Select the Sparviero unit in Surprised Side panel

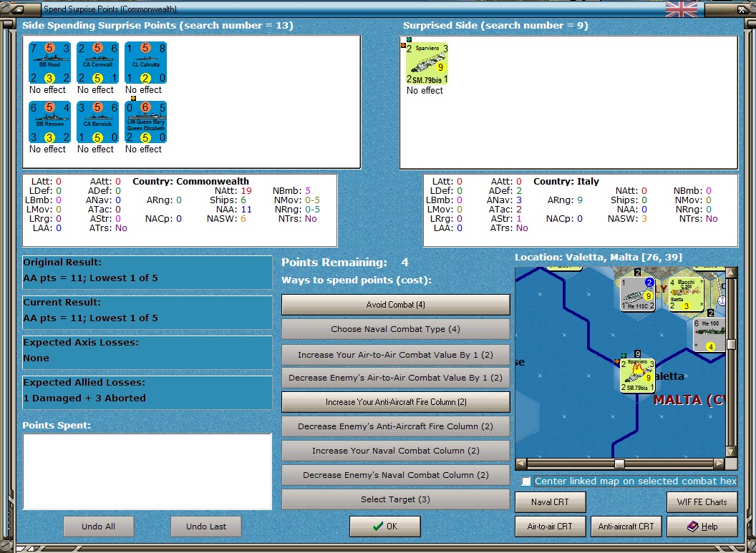point(426,63)
